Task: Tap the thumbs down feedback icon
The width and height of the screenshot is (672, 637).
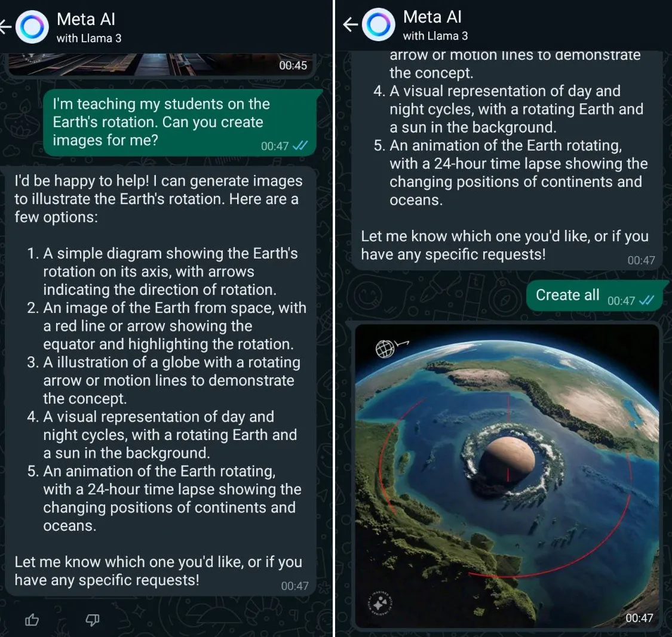Action: (x=93, y=620)
